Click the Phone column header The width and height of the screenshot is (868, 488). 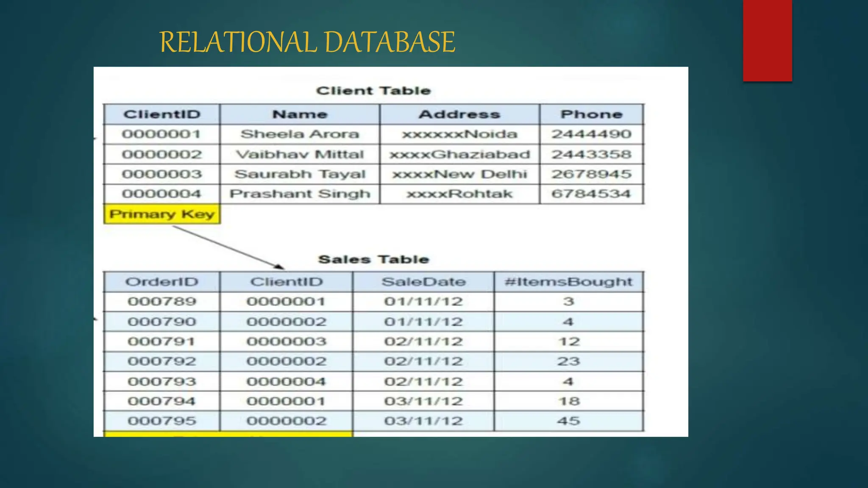click(592, 114)
